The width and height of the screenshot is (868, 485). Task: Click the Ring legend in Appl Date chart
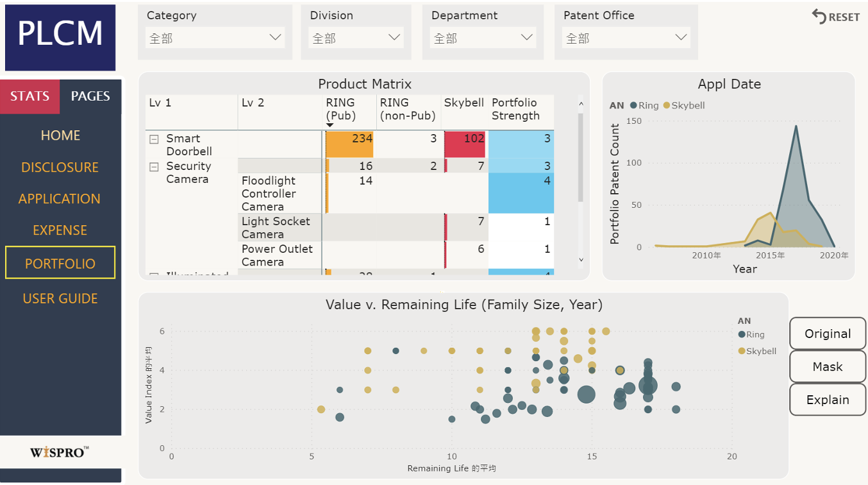644,105
